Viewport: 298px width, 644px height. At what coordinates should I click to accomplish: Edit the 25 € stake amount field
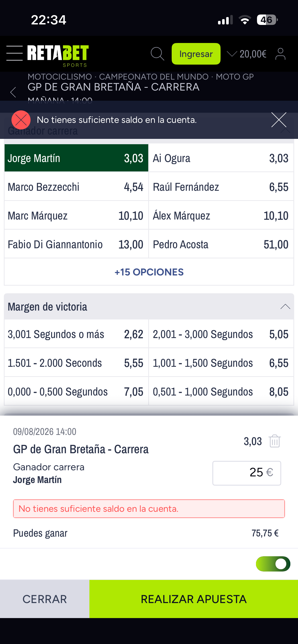coord(247,473)
